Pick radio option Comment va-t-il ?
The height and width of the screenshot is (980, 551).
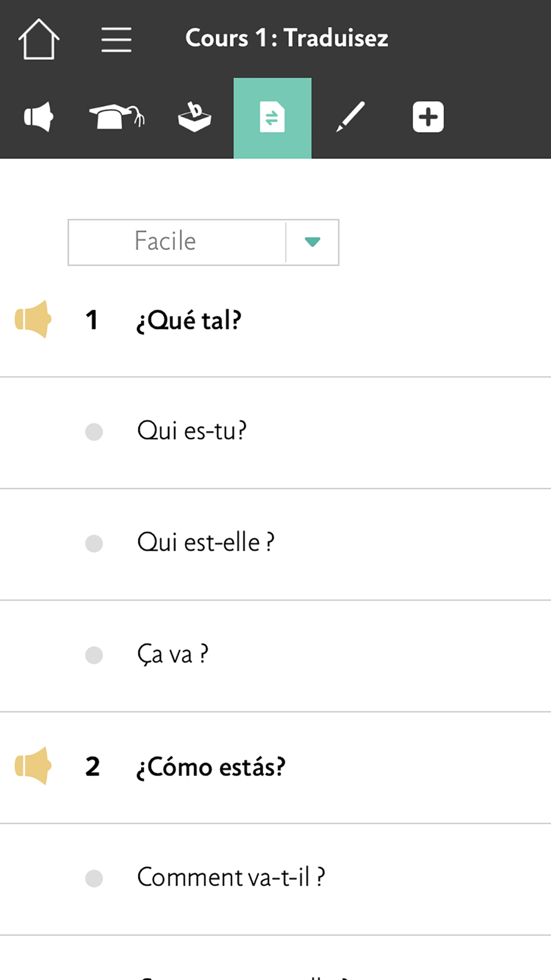[x=94, y=878]
